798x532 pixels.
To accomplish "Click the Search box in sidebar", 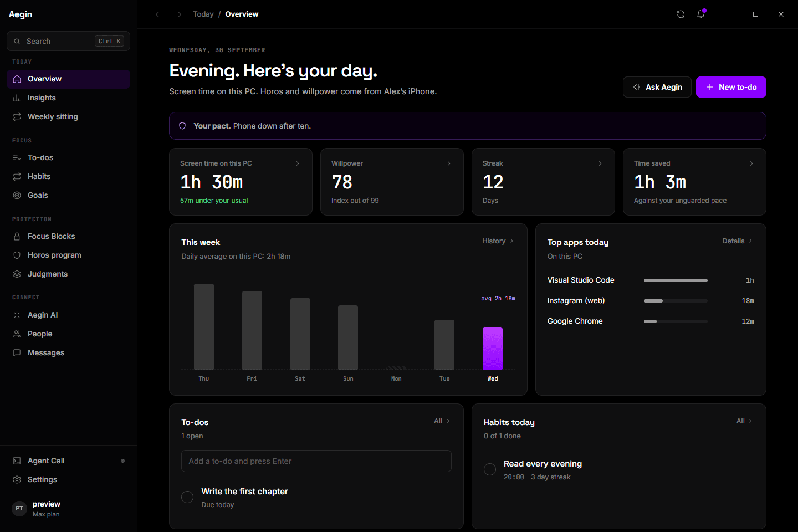I will 69,42.
